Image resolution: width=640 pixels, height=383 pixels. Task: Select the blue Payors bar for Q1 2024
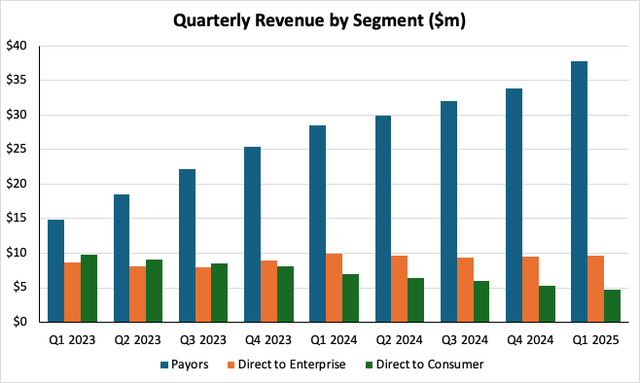pos(318,224)
